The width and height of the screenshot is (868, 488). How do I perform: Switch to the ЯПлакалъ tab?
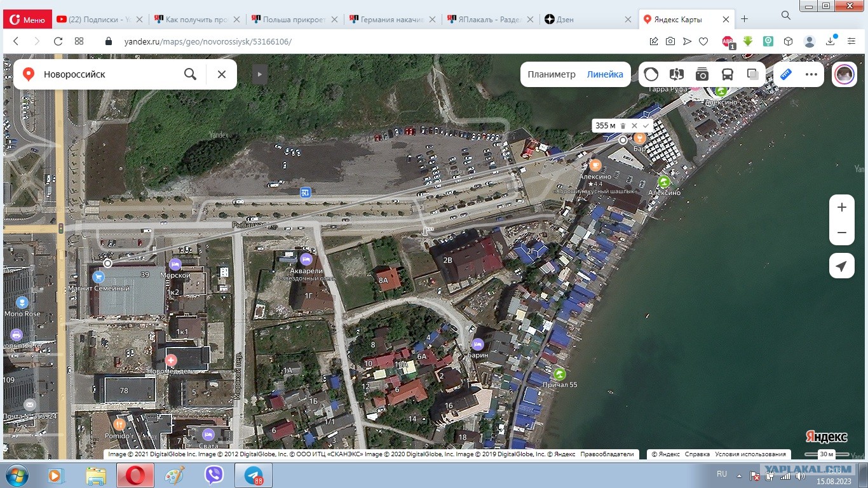click(491, 20)
